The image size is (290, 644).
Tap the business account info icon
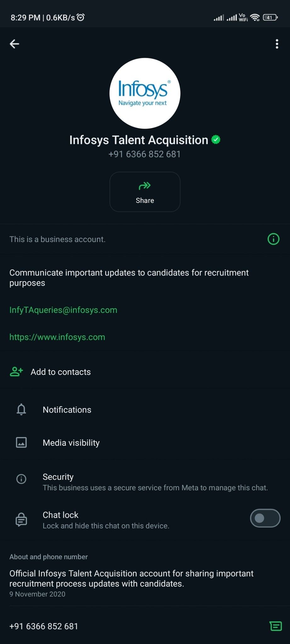273,239
